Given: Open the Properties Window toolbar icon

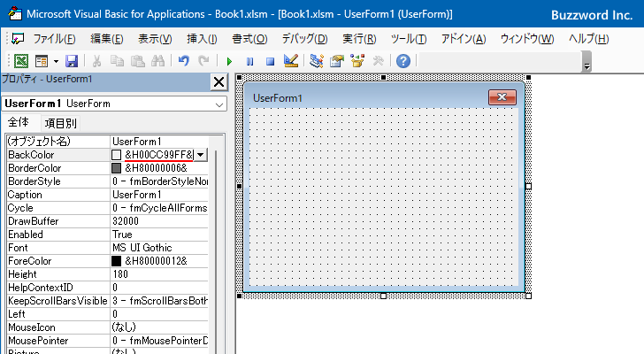Looking at the screenshot, I should 337,61.
